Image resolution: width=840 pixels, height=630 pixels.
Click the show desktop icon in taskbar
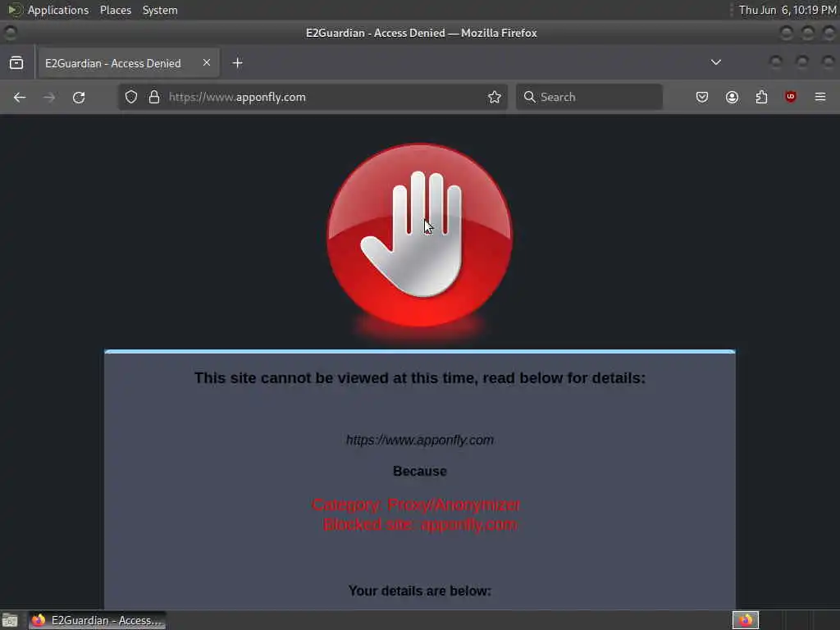pyautogui.click(x=10, y=620)
